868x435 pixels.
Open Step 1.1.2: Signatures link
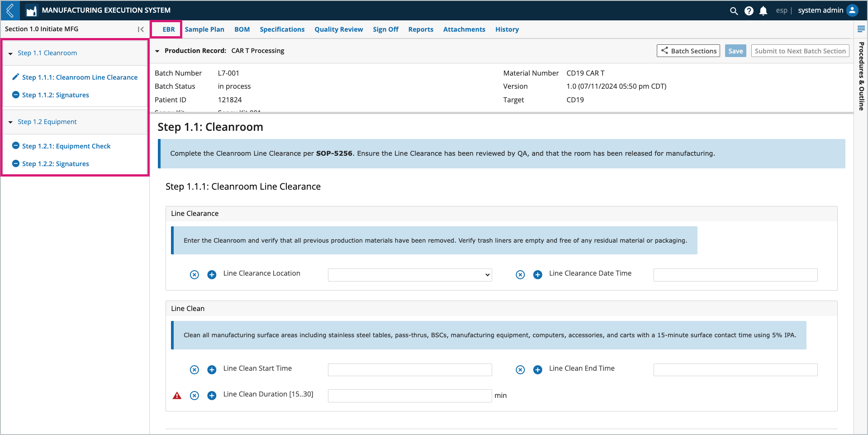[56, 95]
